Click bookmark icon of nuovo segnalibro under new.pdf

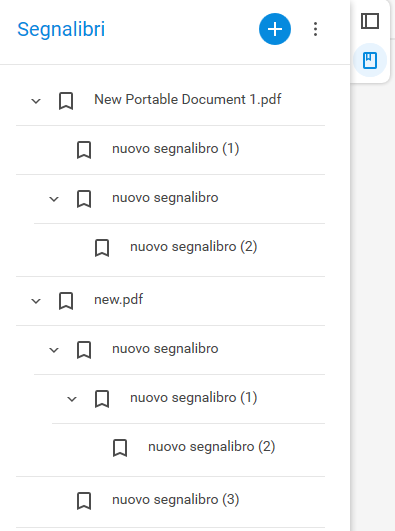click(84, 350)
